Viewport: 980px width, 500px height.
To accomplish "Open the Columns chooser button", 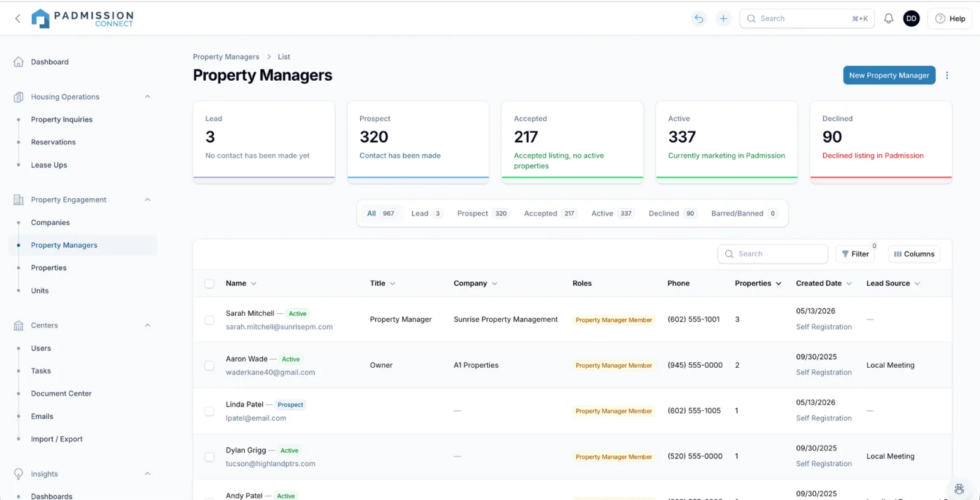I will coord(914,254).
